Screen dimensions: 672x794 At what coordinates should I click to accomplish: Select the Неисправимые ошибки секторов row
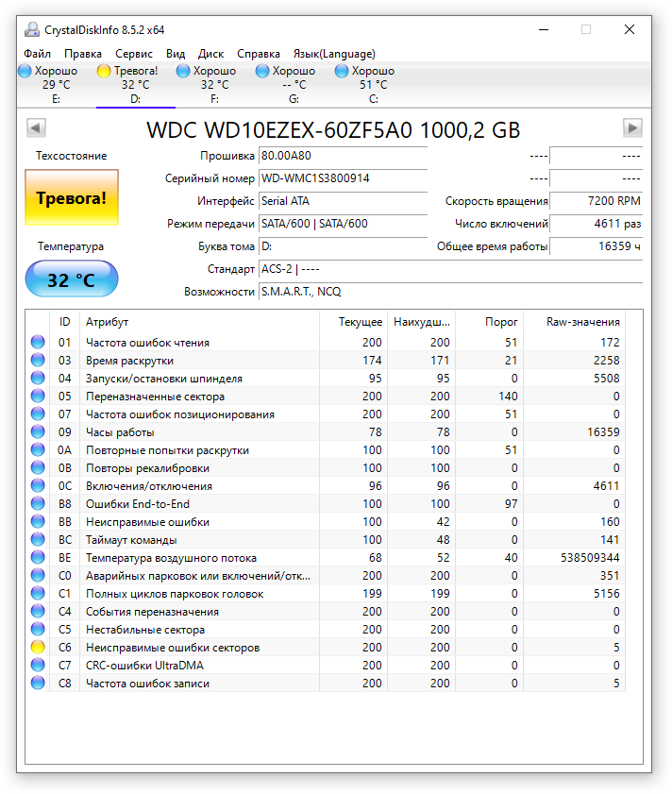pos(326,647)
